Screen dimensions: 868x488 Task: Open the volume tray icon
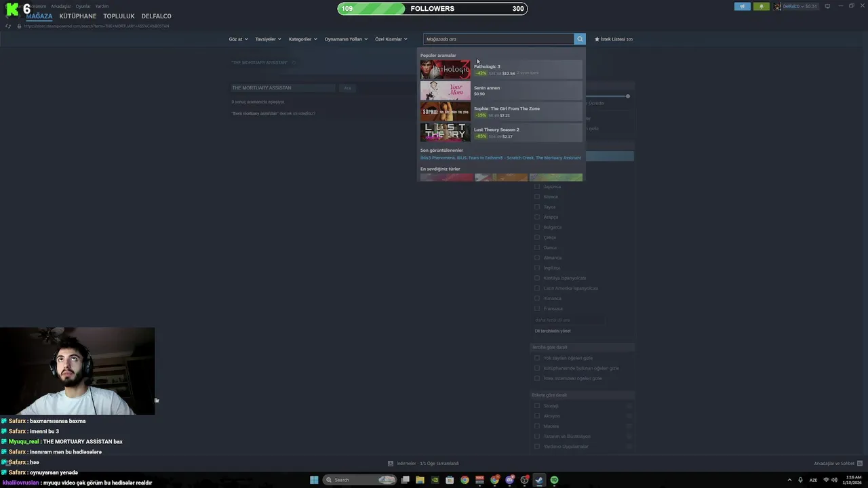click(835, 480)
